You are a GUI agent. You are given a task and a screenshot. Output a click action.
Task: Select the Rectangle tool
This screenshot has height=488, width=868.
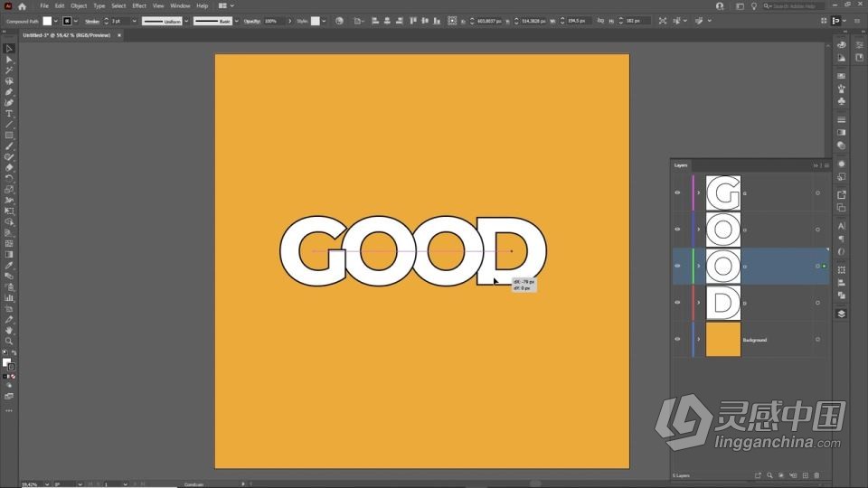(x=9, y=136)
